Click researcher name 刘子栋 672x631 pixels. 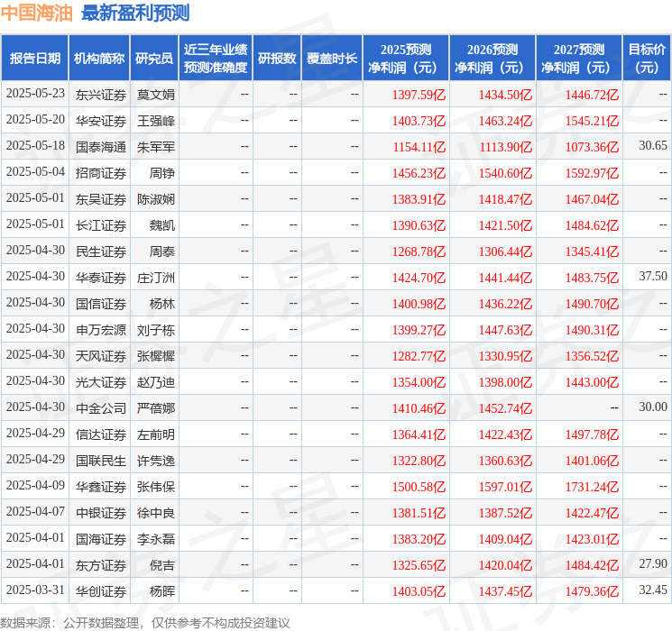pos(155,329)
